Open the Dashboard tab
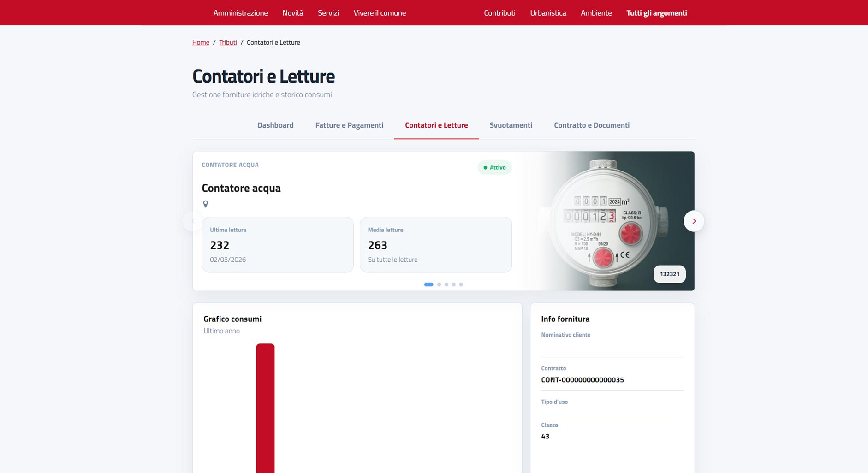The height and width of the screenshot is (473, 868). [275, 125]
